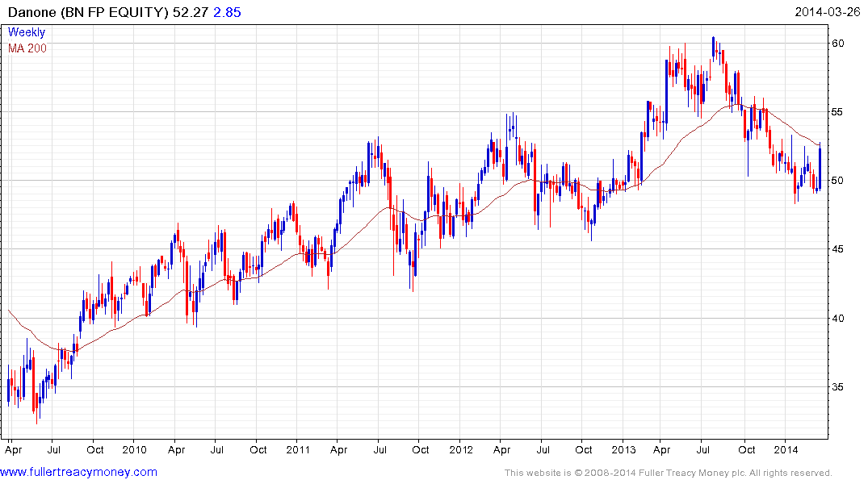This screenshot has height=484, width=868.
Task: Click the 50 price axis label
Action: [x=837, y=181]
